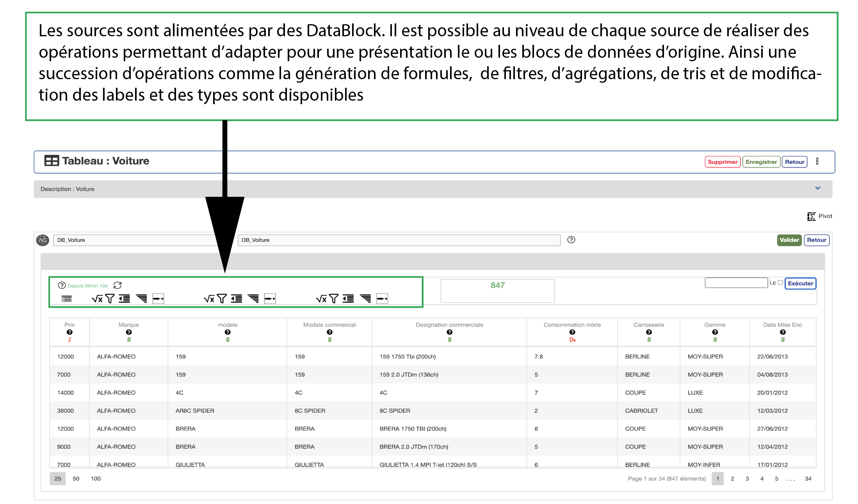Enable the i.c checkbox next to Exécuter
Screen dimensions: 858x504
point(780,283)
